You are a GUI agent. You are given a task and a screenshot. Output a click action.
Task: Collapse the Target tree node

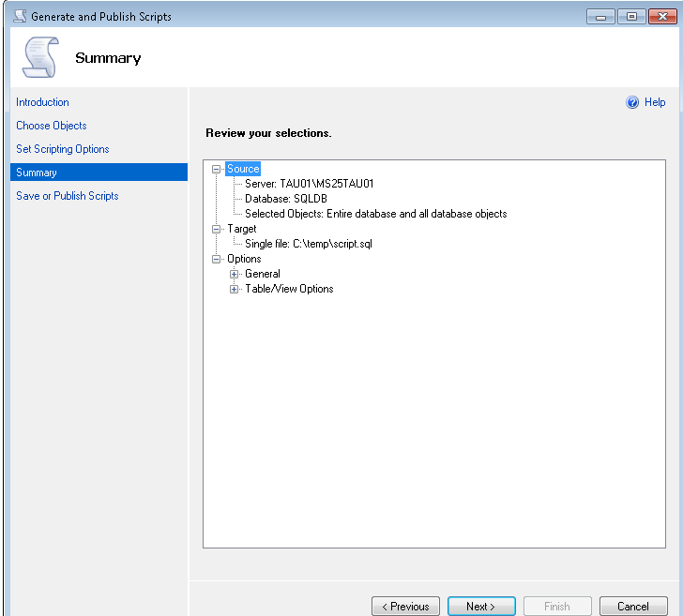coord(217,229)
